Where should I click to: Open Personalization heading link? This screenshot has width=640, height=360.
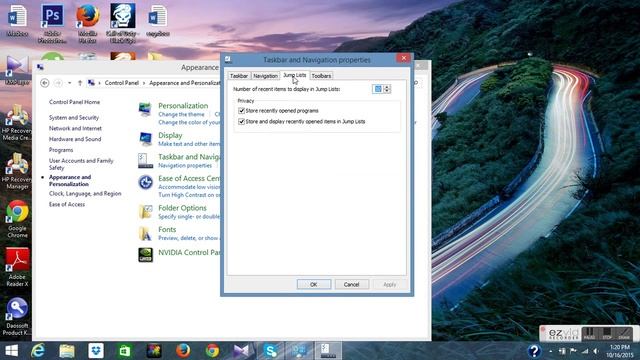(x=183, y=106)
